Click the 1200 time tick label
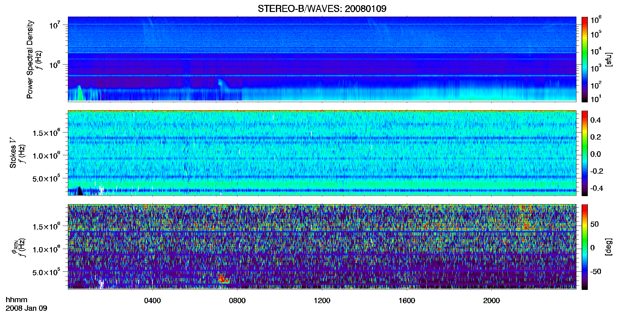The image size is (644, 332). click(x=322, y=301)
